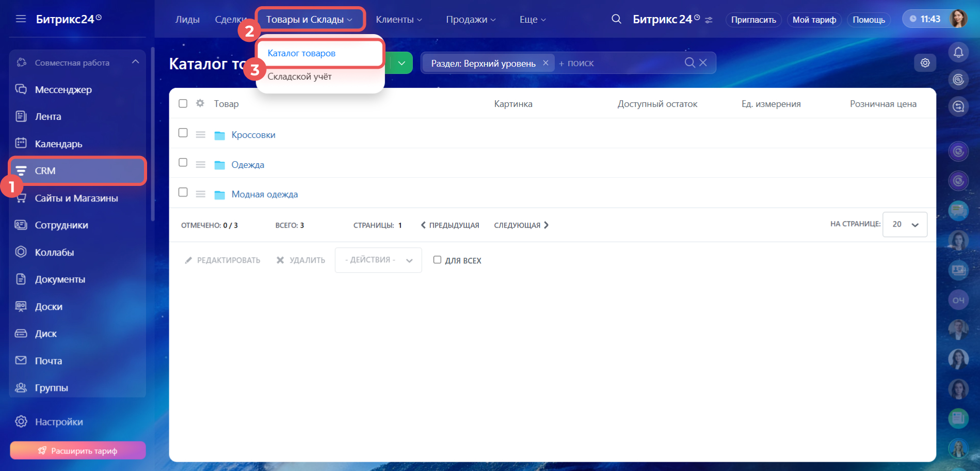Open Calendar in the sidebar
This screenshot has height=471, width=980.
click(x=58, y=144)
